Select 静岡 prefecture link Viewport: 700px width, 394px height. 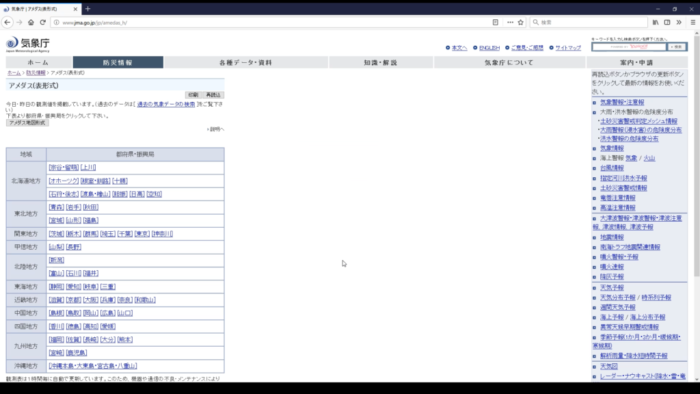[x=56, y=286]
